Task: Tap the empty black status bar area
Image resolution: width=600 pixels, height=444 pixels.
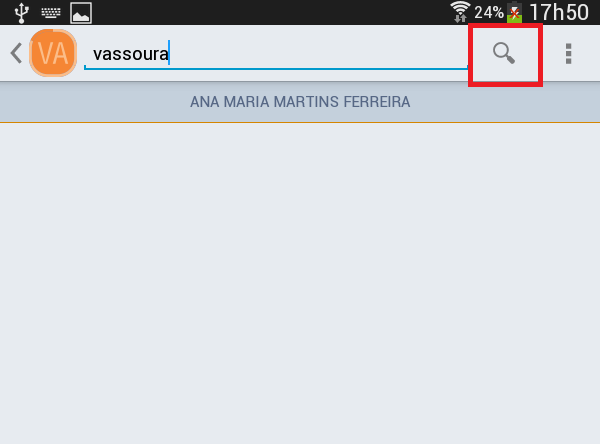Action: [x=268, y=12]
